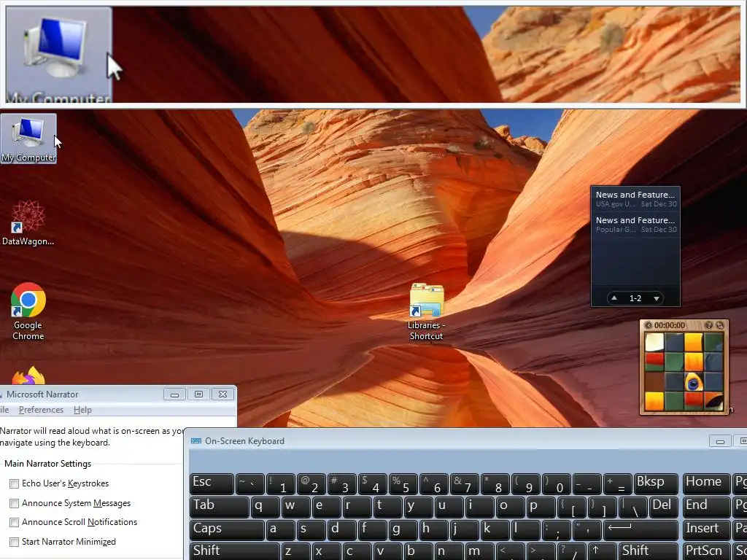Show previous headlines with feed up arrow
The height and width of the screenshot is (560, 747).
[x=614, y=298]
